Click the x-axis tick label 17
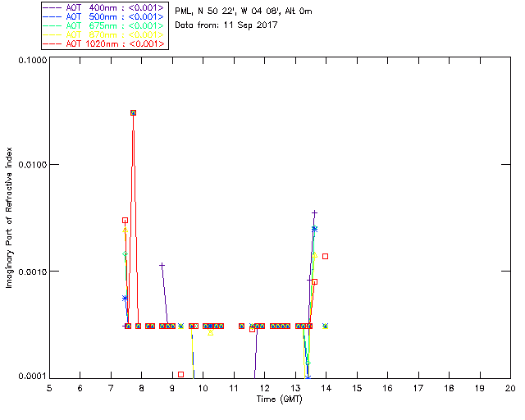This screenshot has width=525, height=420. coord(418,388)
